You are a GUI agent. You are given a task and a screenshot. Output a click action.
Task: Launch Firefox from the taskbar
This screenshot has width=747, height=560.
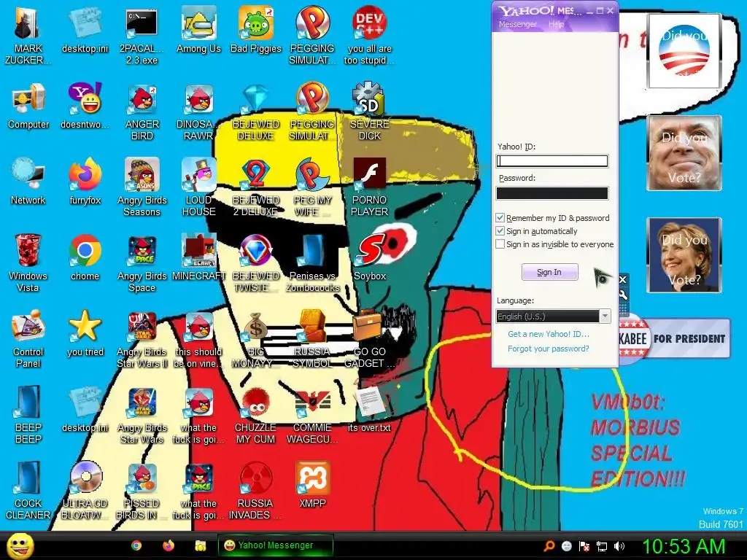click(x=169, y=545)
